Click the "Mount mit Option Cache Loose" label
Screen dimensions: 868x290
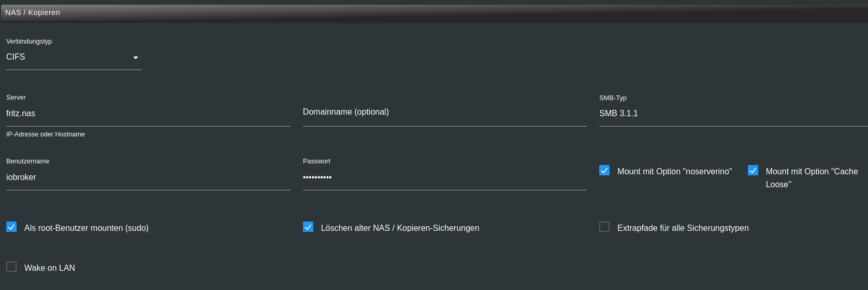tap(812, 178)
